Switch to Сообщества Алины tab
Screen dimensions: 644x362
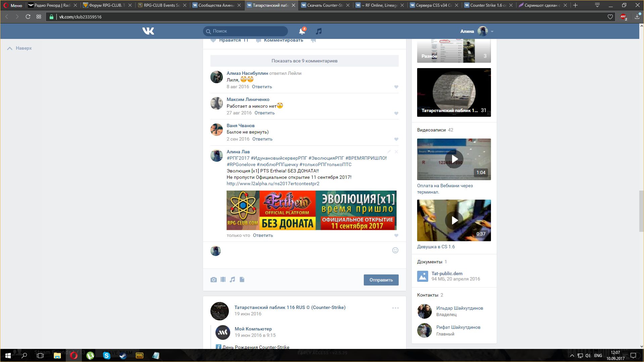point(217,5)
